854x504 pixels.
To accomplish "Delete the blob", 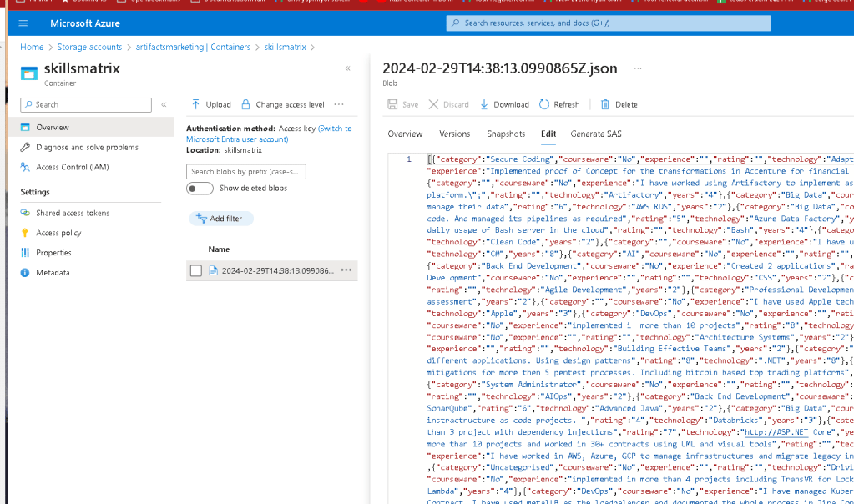I will 619,104.
